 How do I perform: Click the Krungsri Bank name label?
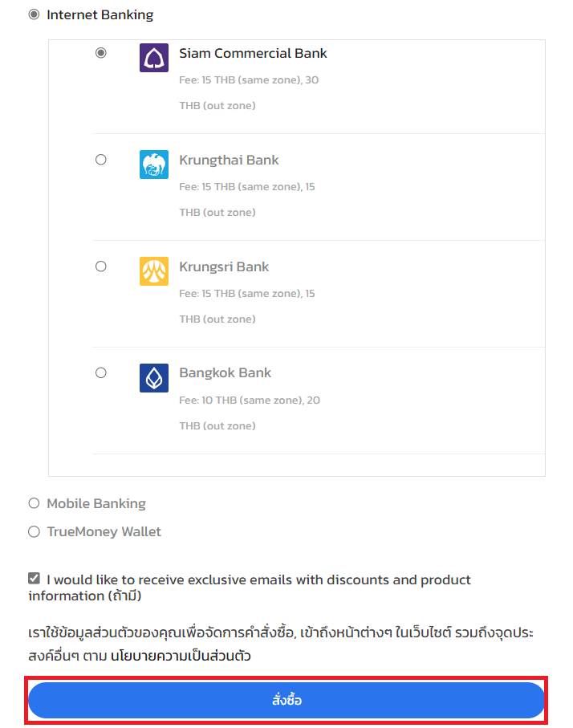pyautogui.click(x=224, y=266)
